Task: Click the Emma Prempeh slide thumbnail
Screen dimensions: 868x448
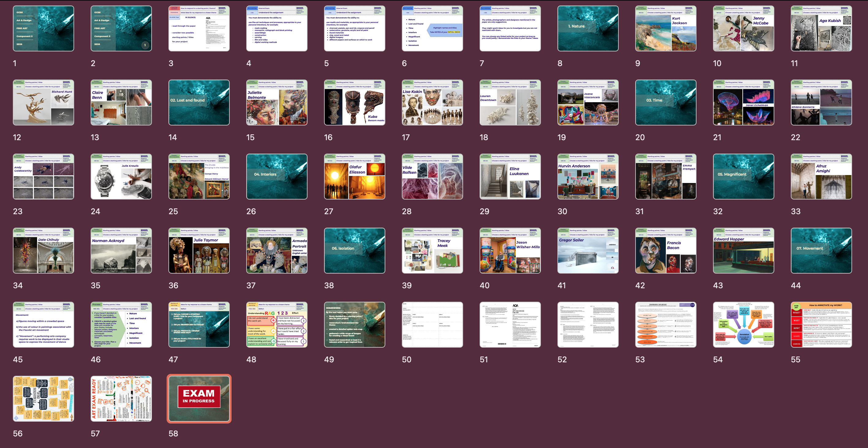Action: coord(666,177)
